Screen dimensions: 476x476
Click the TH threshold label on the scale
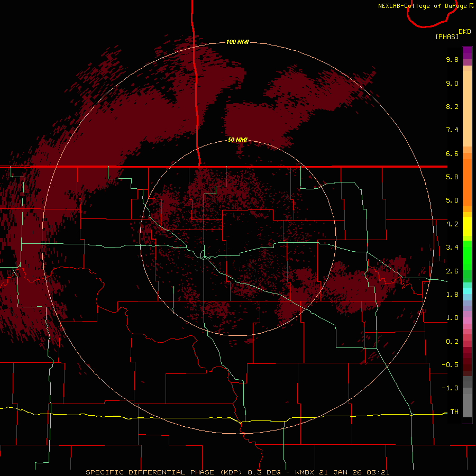coord(454,412)
